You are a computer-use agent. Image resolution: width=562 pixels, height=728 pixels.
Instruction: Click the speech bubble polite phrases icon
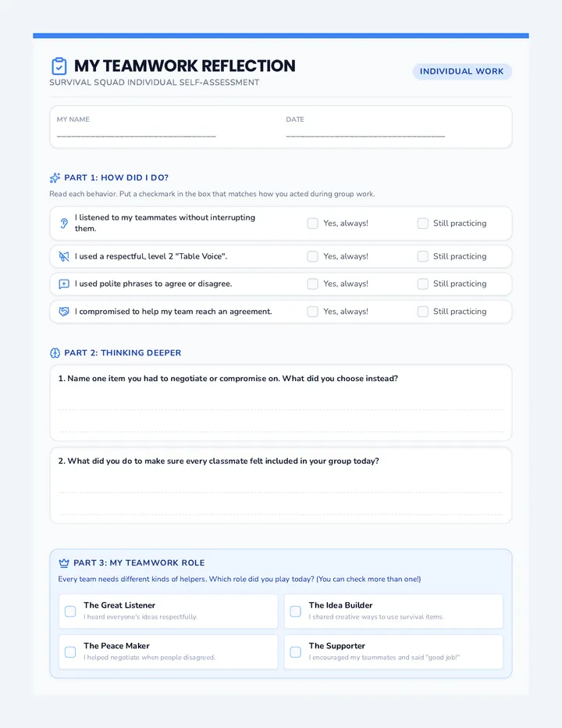tap(64, 284)
